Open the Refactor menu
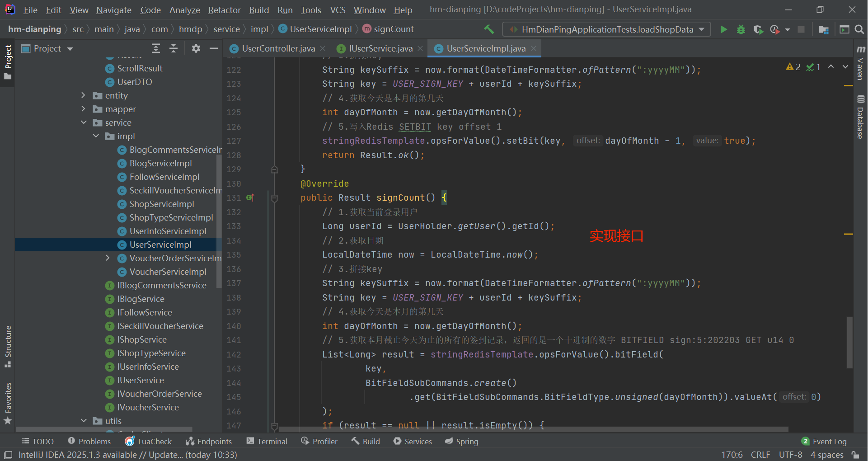The width and height of the screenshot is (868, 461). (225, 9)
